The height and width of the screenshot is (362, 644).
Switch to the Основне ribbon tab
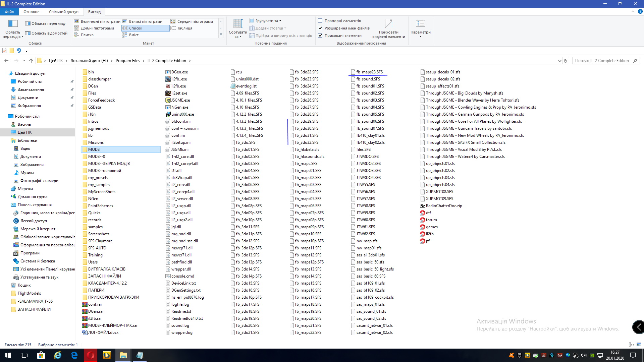click(31, 12)
